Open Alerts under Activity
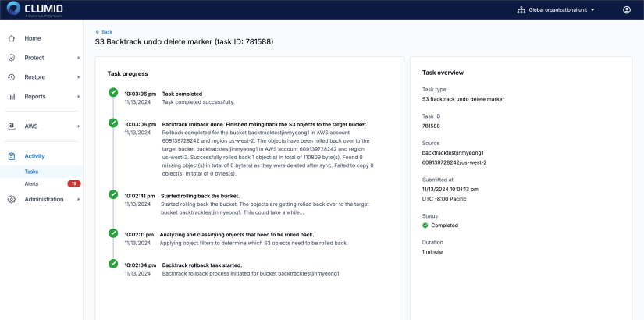644x320 pixels. click(x=31, y=183)
